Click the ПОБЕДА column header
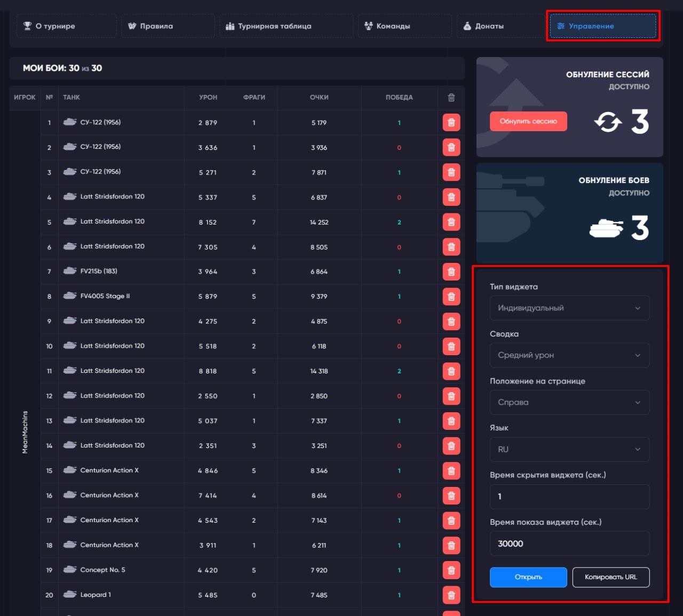 point(399,98)
